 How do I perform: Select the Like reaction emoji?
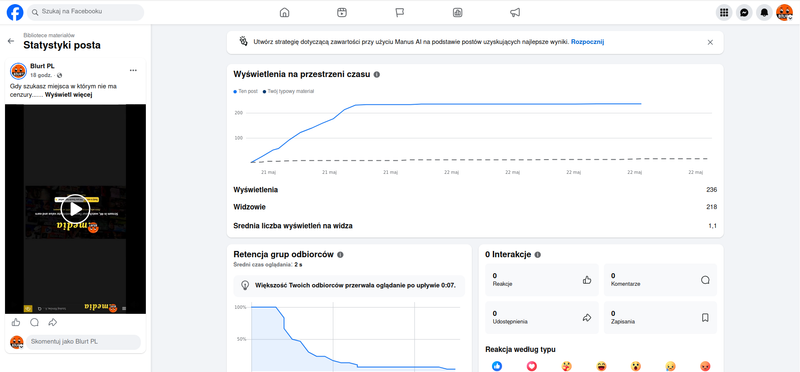click(497, 366)
